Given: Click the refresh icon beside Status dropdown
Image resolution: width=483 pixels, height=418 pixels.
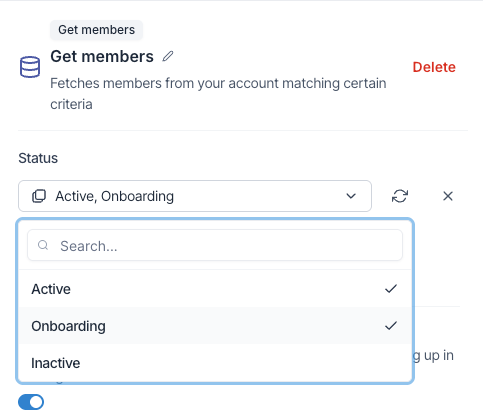Looking at the screenshot, I should [400, 196].
